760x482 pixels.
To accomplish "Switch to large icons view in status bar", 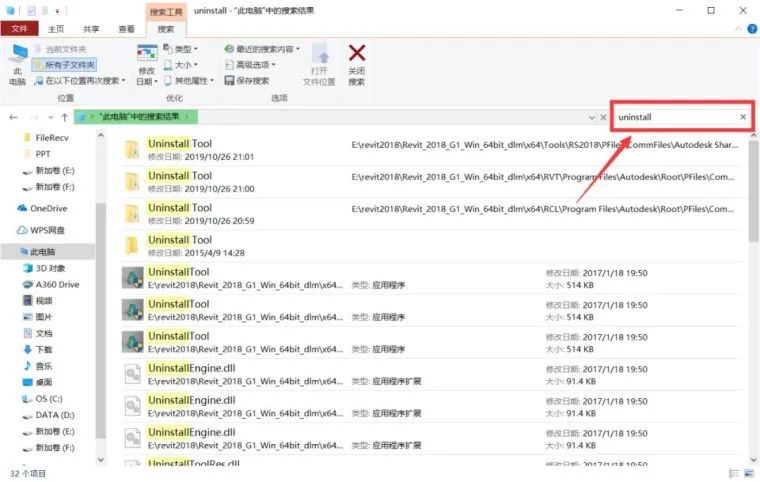I will pos(750,473).
